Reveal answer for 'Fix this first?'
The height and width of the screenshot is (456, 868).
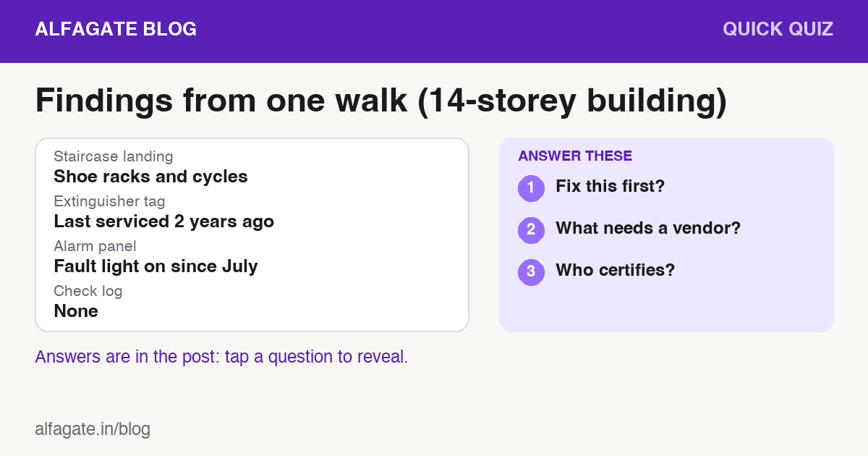(x=610, y=187)
